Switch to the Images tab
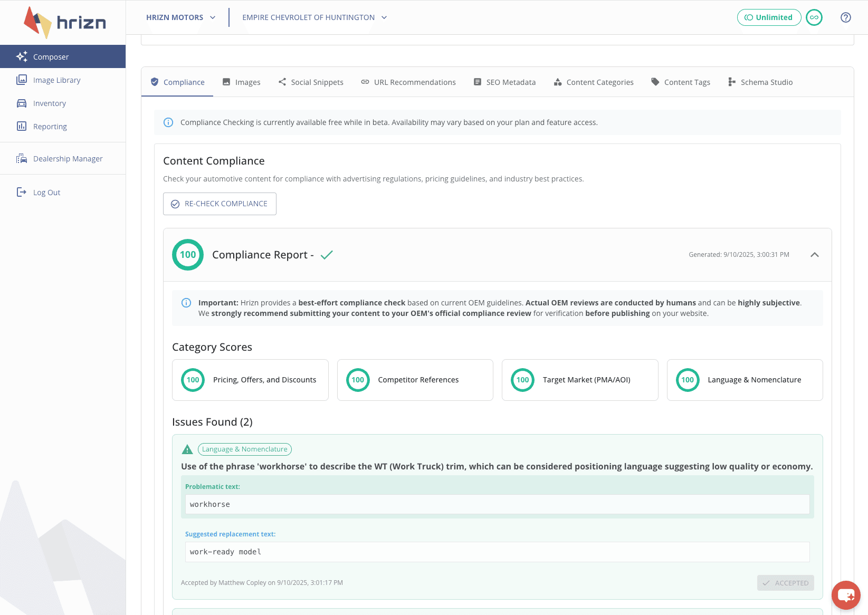This screenshot has width=868, height=615. [x=242, y=82]
